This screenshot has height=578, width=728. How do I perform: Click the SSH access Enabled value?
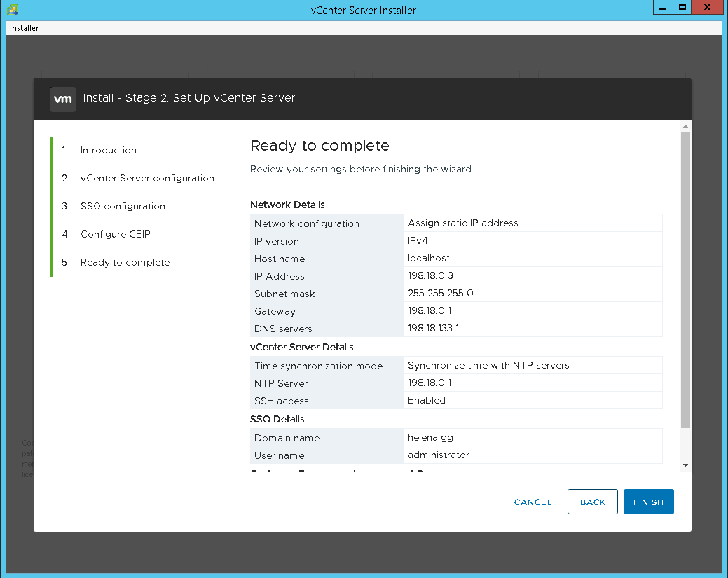pos(427,401)
